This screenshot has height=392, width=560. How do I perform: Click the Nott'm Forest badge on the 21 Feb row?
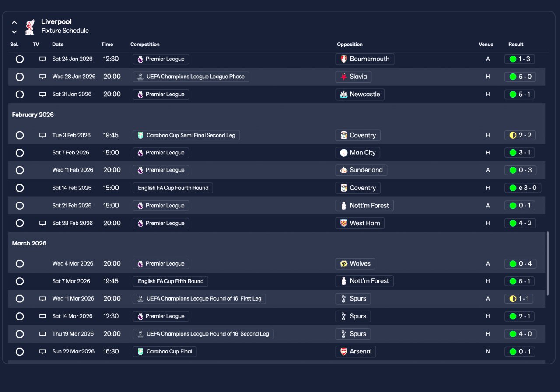coord(343,206)
